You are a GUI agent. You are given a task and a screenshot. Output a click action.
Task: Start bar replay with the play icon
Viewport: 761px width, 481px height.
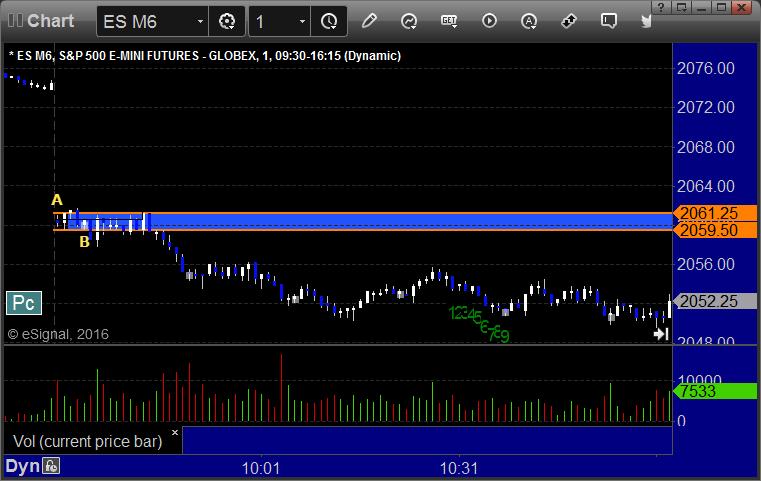tap(489, 21)
